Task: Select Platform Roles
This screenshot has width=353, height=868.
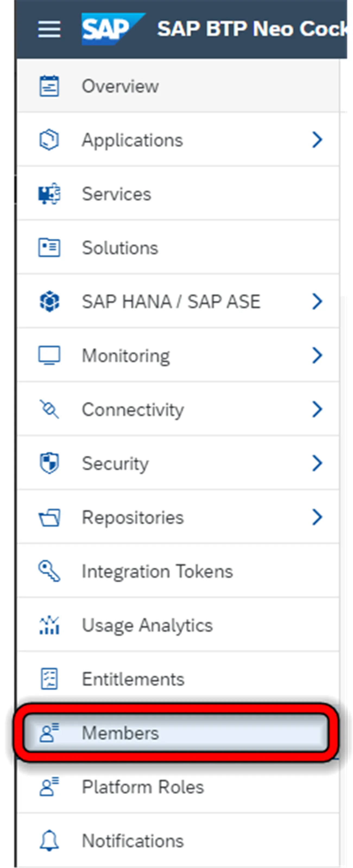Action: (178, 787)
